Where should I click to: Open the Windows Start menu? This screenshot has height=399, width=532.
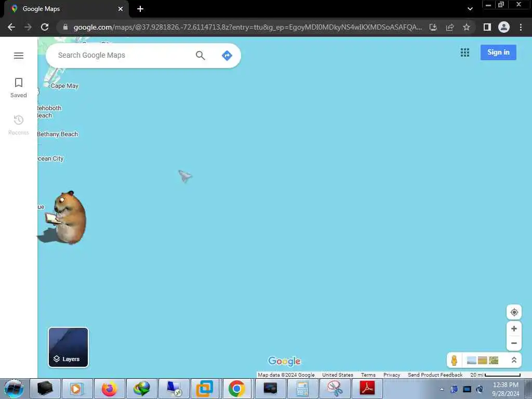coord(14,389)
